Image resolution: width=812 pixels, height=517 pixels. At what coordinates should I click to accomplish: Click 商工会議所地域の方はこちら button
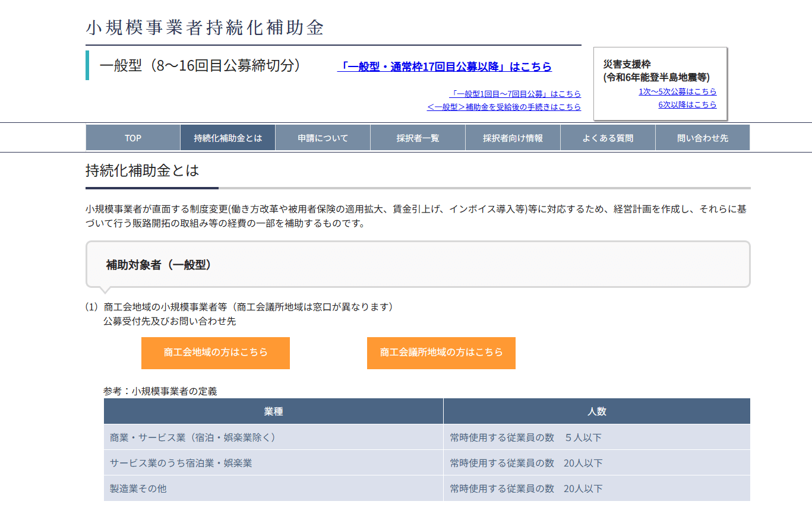point(441,353)
